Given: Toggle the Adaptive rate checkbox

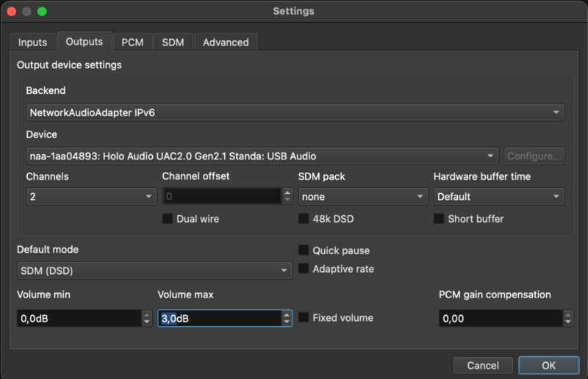Looking at the screenshot, I should tap(304, 269).
